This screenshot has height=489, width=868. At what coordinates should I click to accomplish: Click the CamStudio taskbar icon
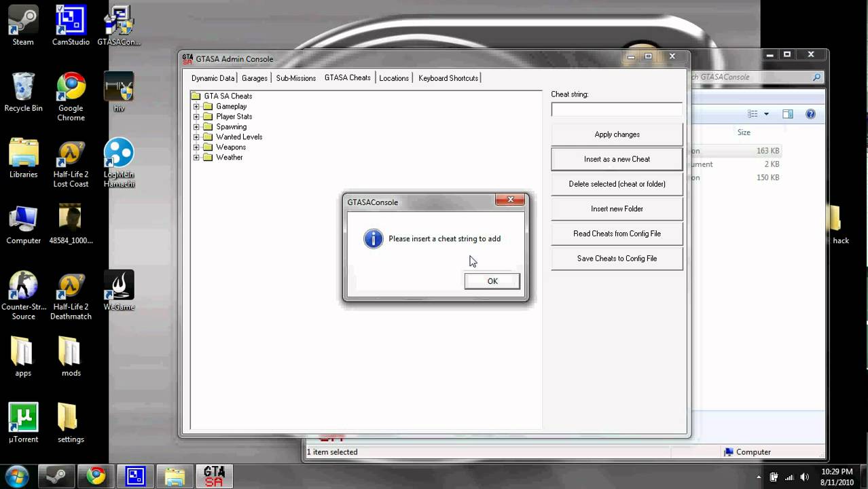[x=136, y=476]
